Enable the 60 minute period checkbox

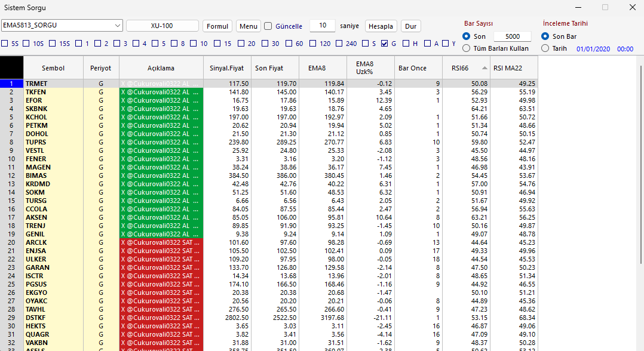pyautogui.click(x=289, y=44)
